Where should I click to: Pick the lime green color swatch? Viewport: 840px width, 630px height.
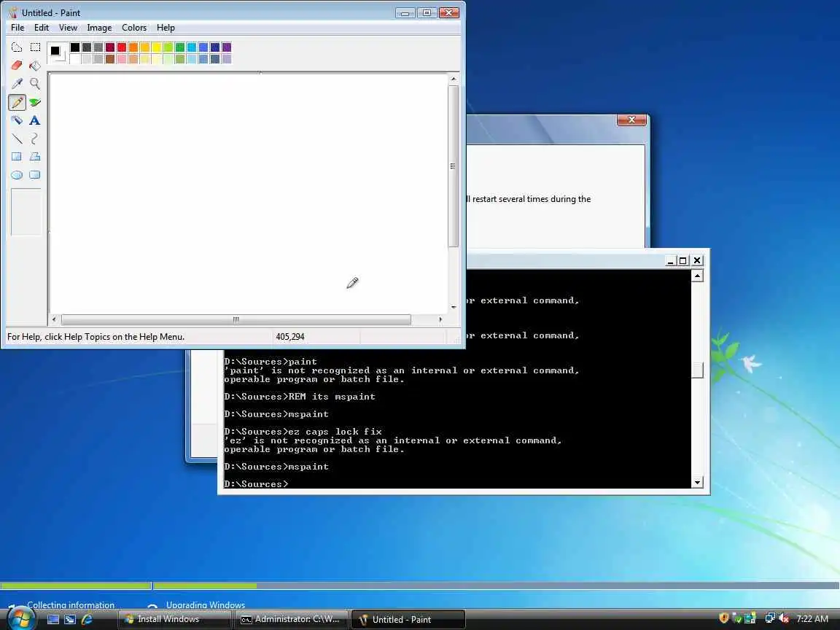click(168, 47)
